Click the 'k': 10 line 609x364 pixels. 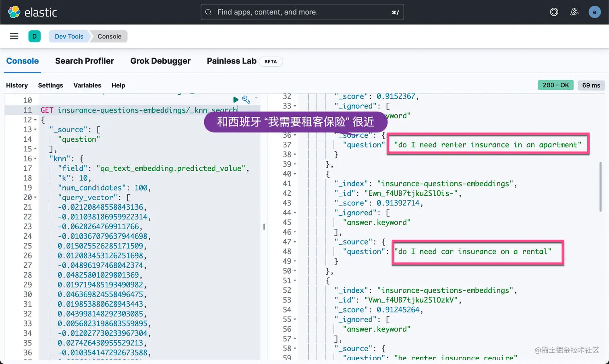tap(74, 178)
